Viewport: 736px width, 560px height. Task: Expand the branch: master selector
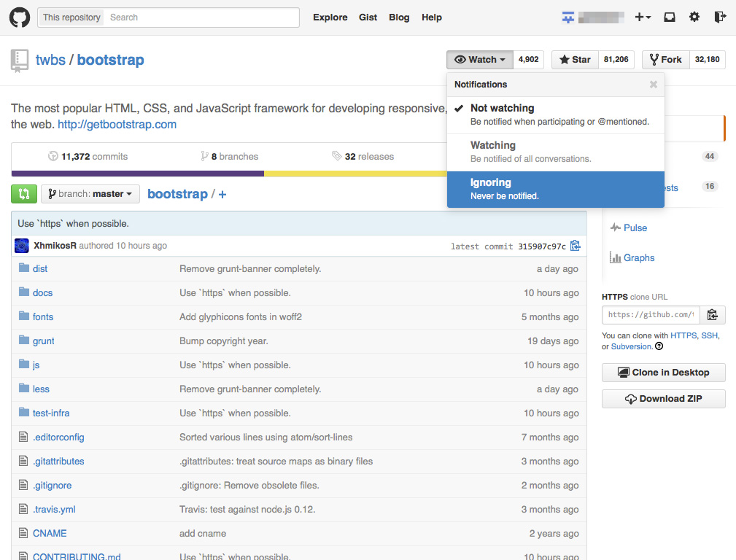[x=90, y=194]
